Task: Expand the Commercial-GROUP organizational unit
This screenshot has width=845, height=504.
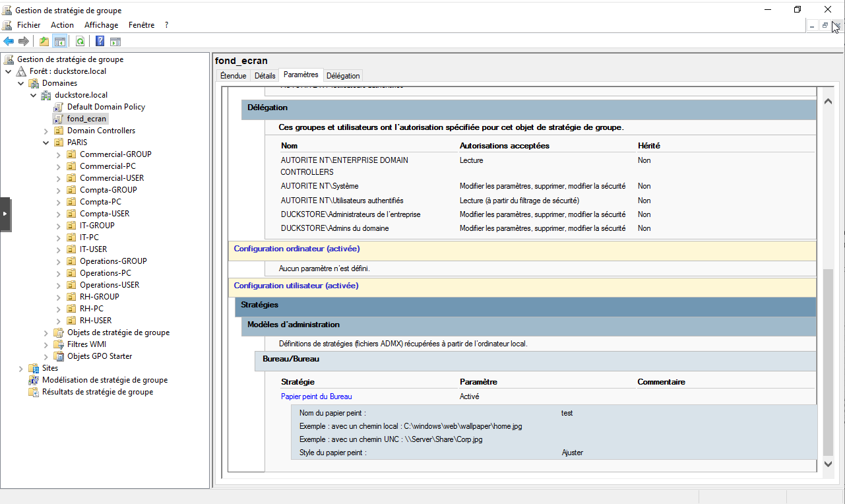Action: (58, 154)
